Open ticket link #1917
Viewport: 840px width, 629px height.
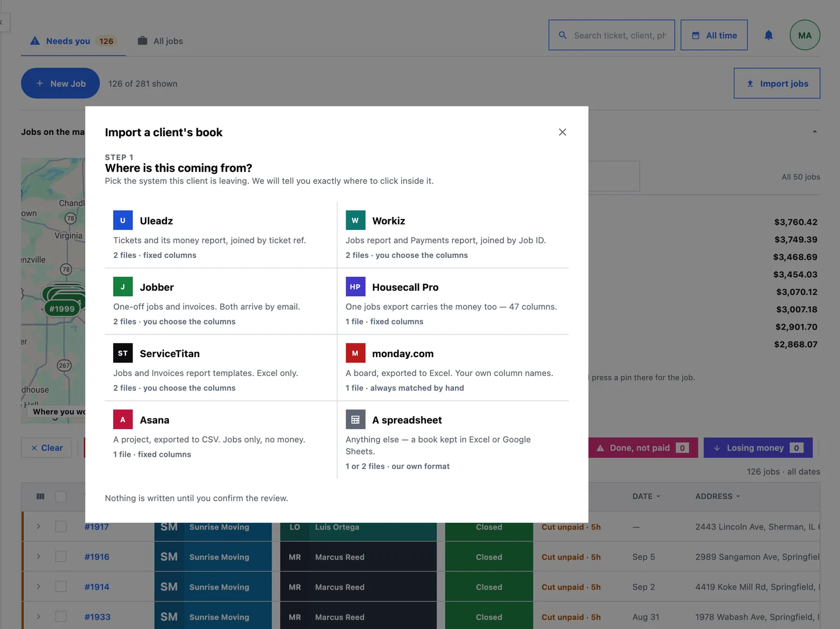coord(96,527)
